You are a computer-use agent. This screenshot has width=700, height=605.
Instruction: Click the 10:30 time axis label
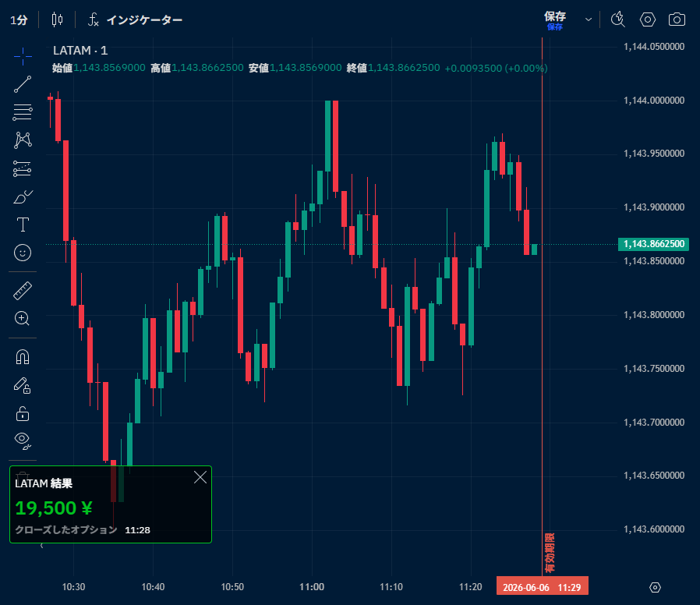click(73, 587)
